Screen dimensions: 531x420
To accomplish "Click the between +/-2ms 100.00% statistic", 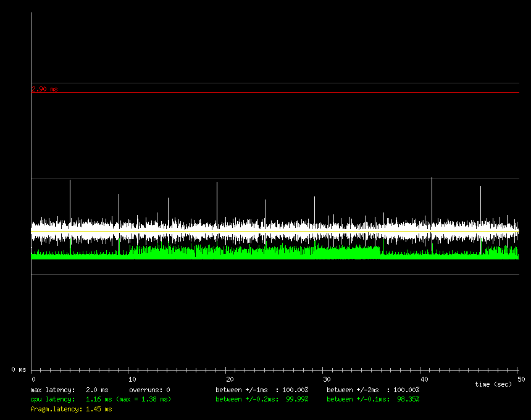I will pyautogui.click(x=373, y=390).
